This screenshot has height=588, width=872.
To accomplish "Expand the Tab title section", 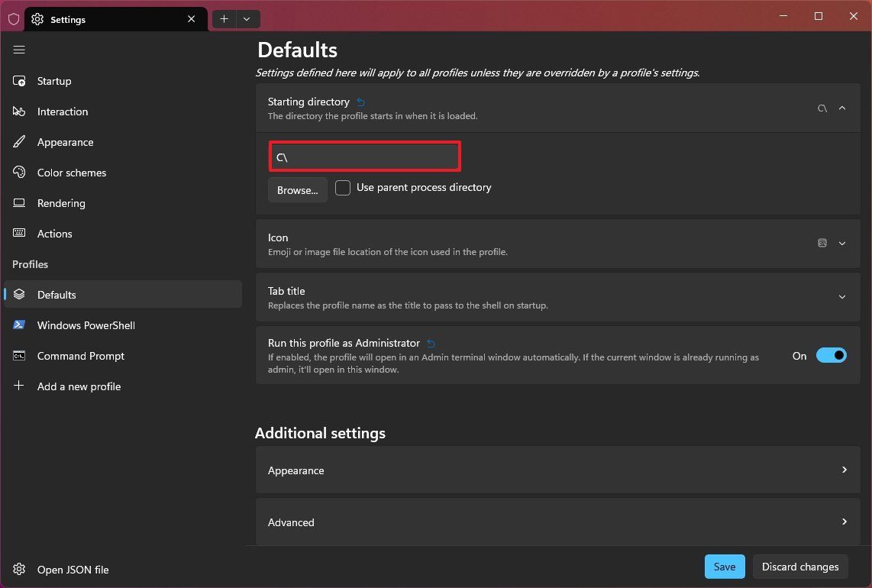I will [842, 296].
